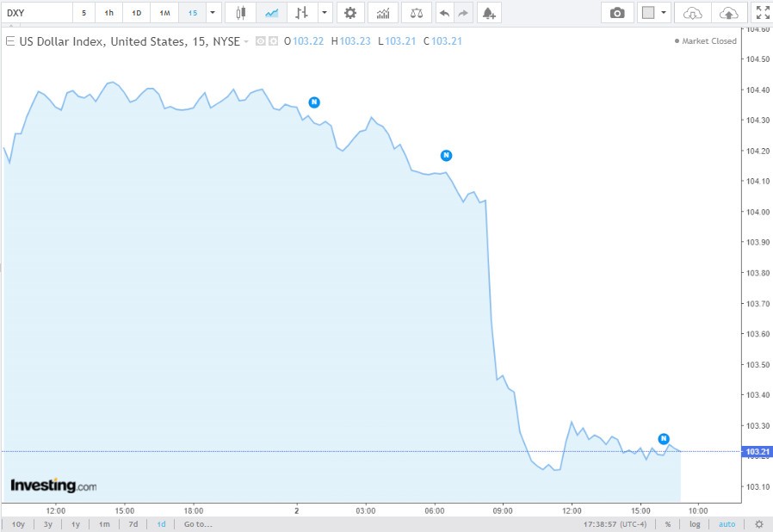
Task: Open the layout dropdown arrow
Action: (x=664, y=13)
